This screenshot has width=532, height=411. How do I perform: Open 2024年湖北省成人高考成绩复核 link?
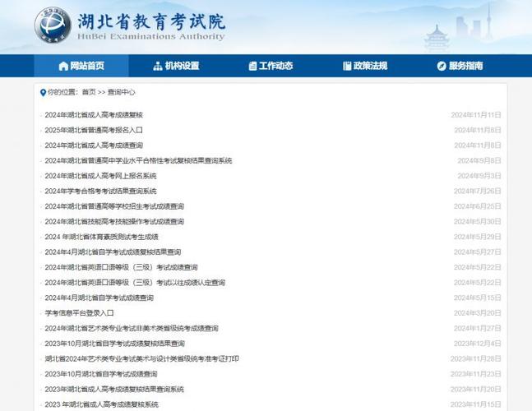click(94, 115)
